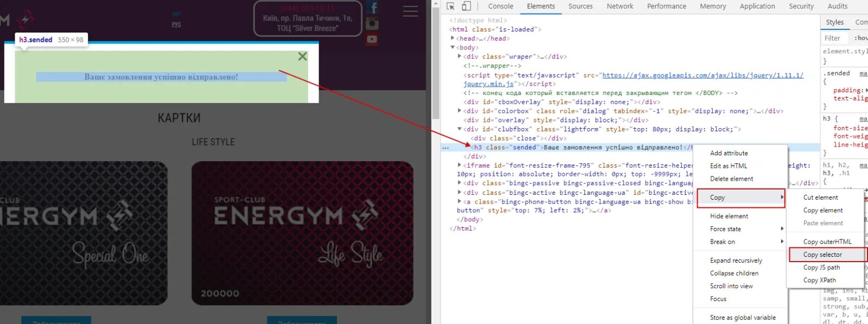
Task: Open the Copy submenu arrow
Action: [782, 198]
